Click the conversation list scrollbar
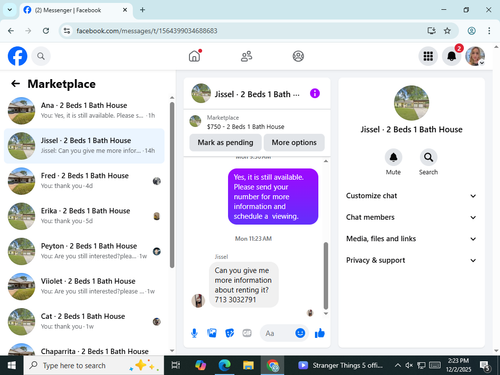500x375 pixels. (172, 185)
